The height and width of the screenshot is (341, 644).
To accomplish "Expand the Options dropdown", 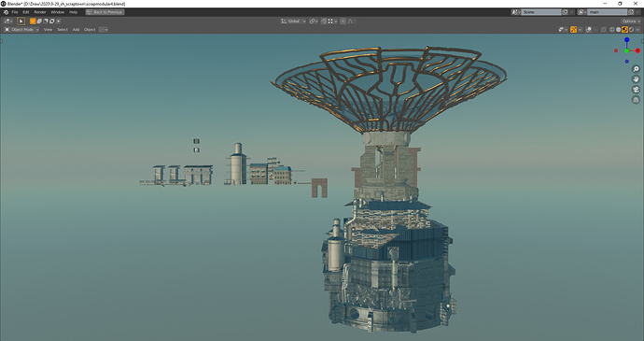I will pos(630,21).
